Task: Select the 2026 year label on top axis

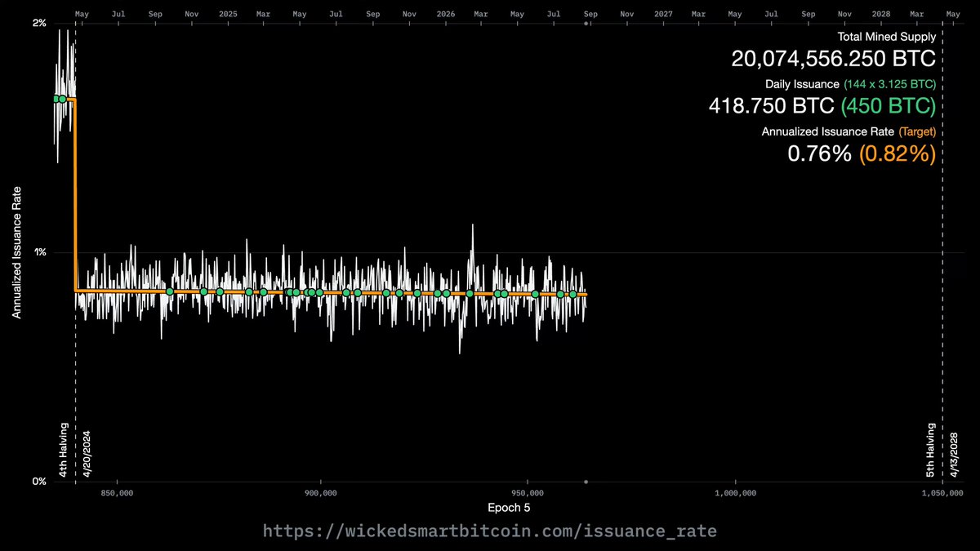Action: [446, 14]
